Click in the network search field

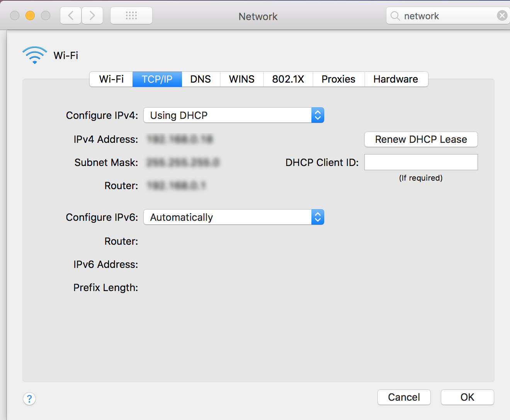[x=448, y=16]
